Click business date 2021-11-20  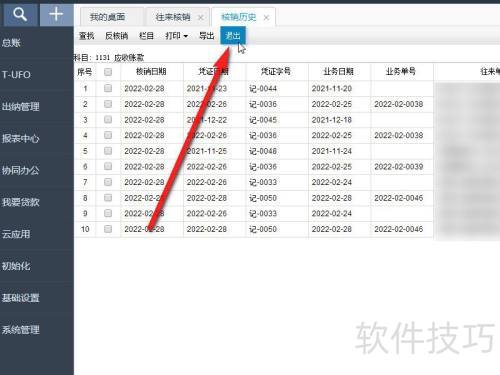(x=332, y=89)
